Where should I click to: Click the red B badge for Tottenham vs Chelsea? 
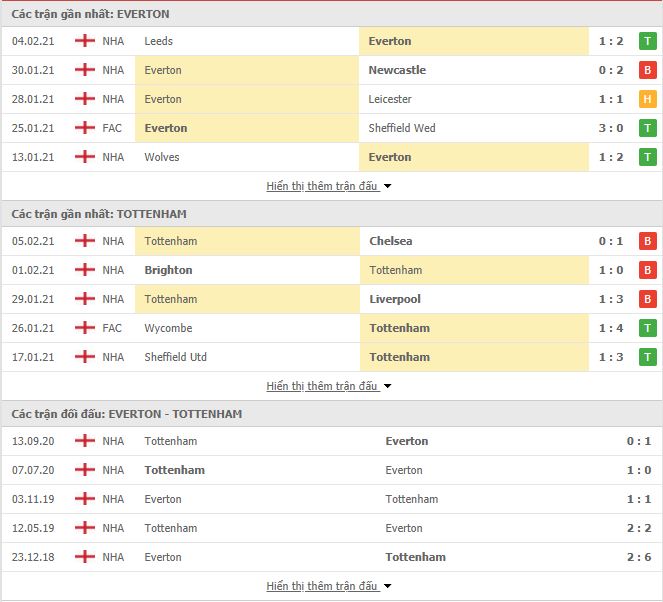(x=647, y=241)
